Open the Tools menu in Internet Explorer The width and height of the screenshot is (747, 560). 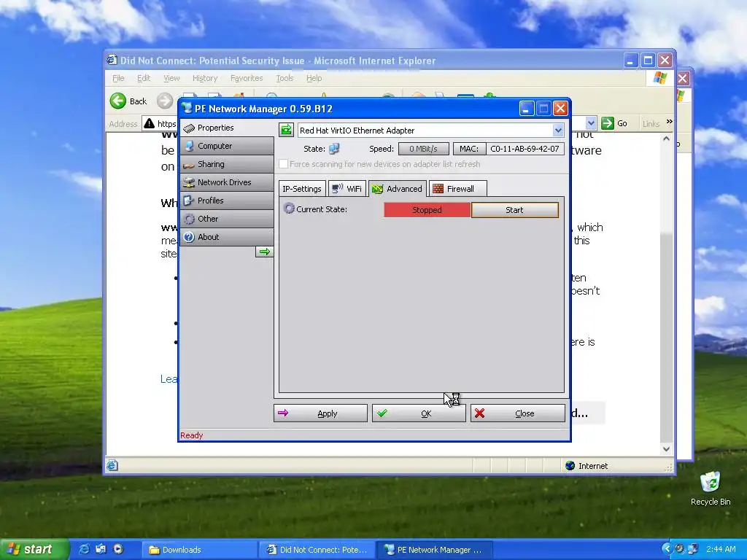pos(285,78)
